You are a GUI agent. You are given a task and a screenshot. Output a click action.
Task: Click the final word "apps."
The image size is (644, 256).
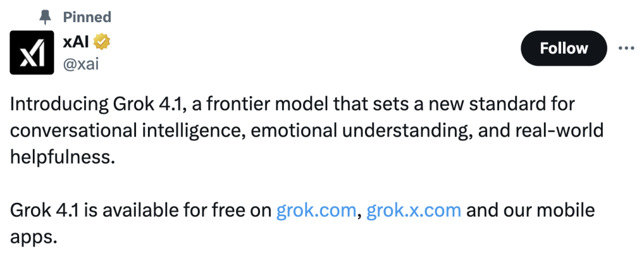[x=33, y=237]
